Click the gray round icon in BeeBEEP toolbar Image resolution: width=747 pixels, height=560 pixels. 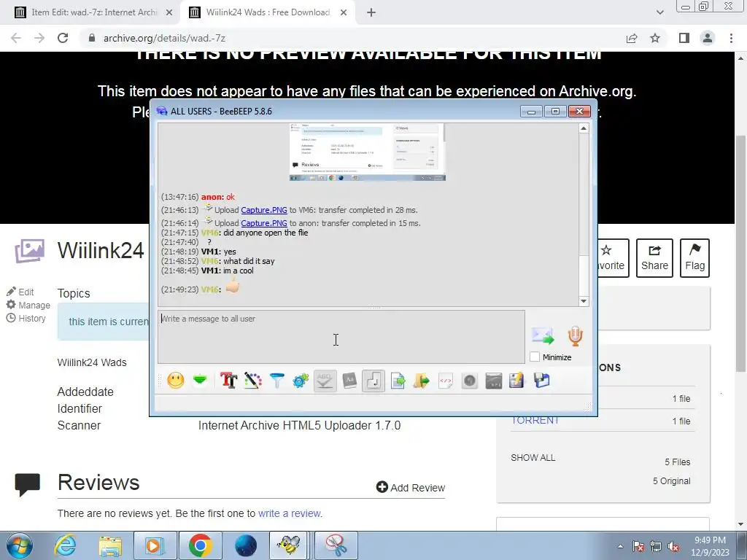point(470,381)
